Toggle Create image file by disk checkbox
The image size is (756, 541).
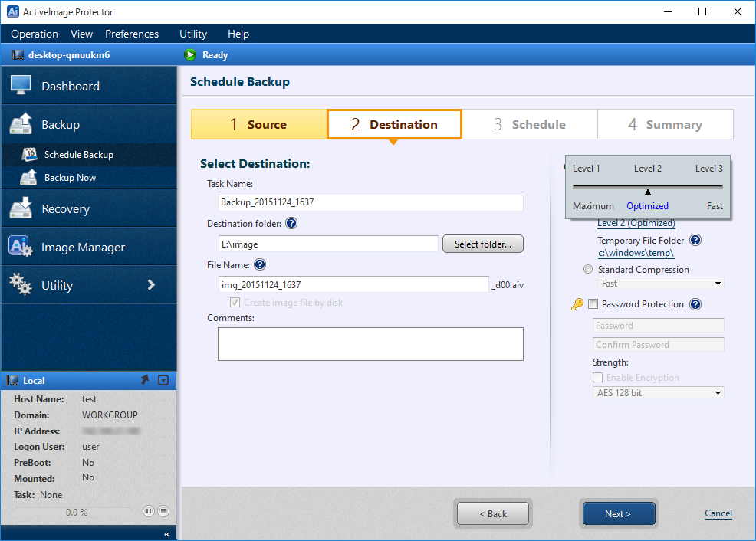235,303
